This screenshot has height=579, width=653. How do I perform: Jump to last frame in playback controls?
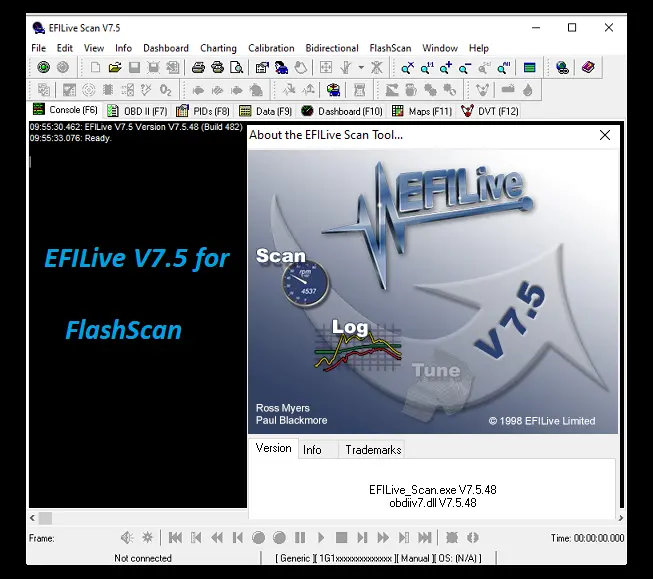pyautogui.click(x=425, y=538)
